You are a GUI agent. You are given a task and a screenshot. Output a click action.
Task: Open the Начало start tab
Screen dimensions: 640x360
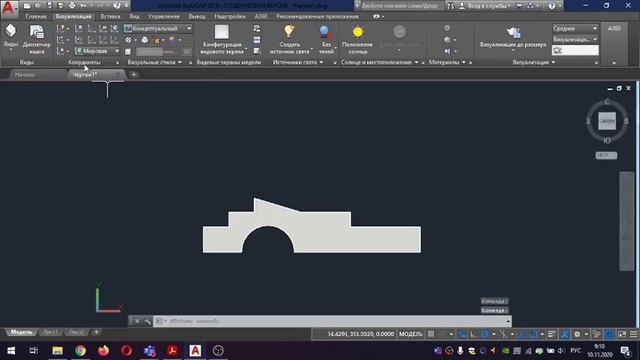[25, 75]
